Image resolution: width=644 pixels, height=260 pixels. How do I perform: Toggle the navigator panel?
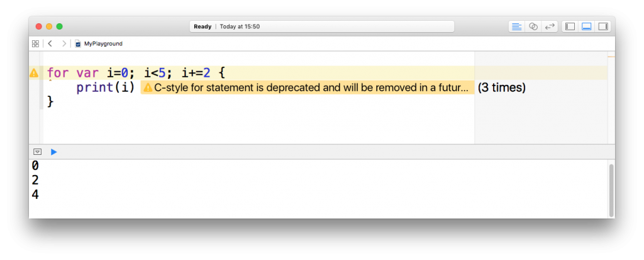pyautogui.click(x=570, y=26)
